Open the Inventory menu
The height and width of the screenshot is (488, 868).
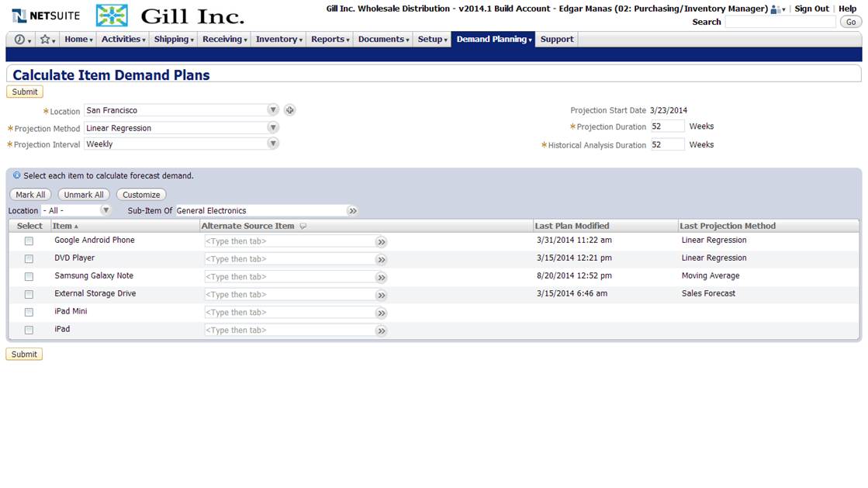coord(278,40)
